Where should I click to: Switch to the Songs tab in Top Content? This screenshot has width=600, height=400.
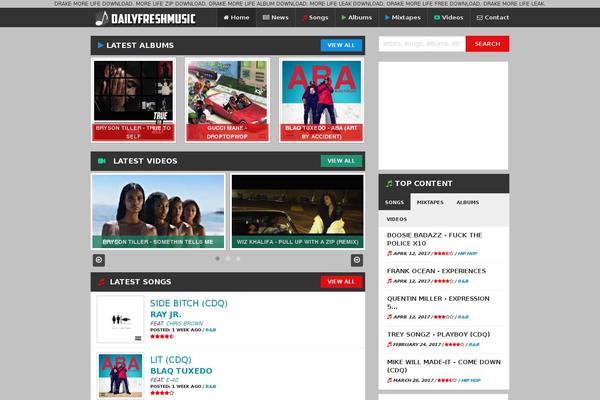tap(395, 202)
